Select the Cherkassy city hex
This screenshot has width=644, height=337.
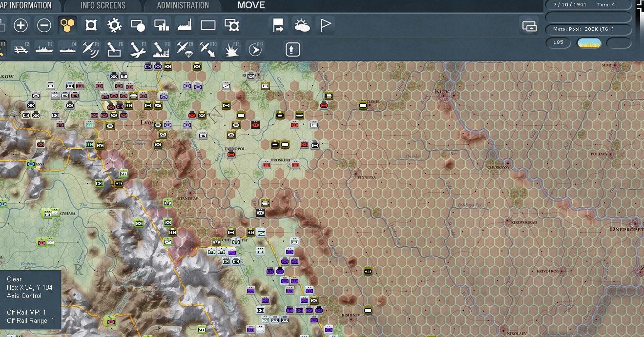(x=508, y=163)
